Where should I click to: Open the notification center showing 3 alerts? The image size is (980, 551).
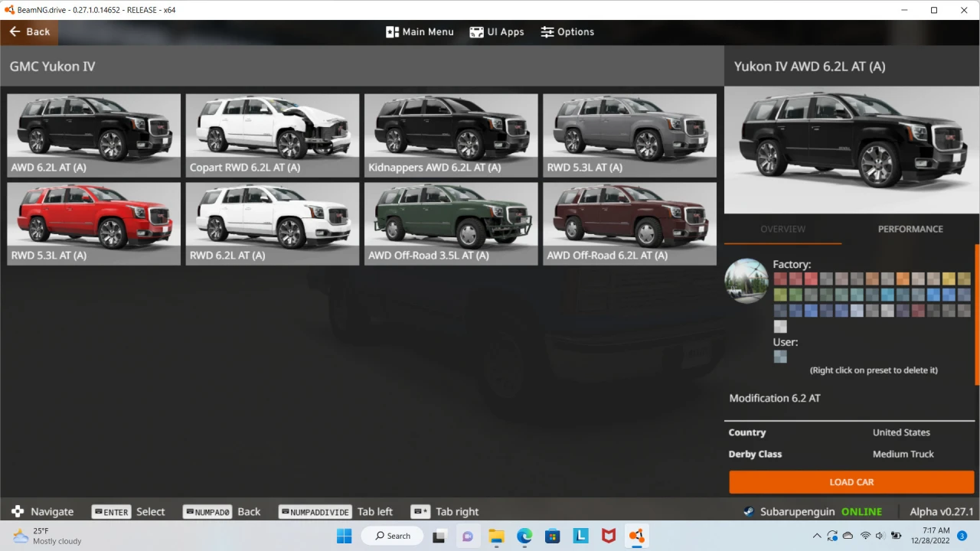[x=962, y=536]
